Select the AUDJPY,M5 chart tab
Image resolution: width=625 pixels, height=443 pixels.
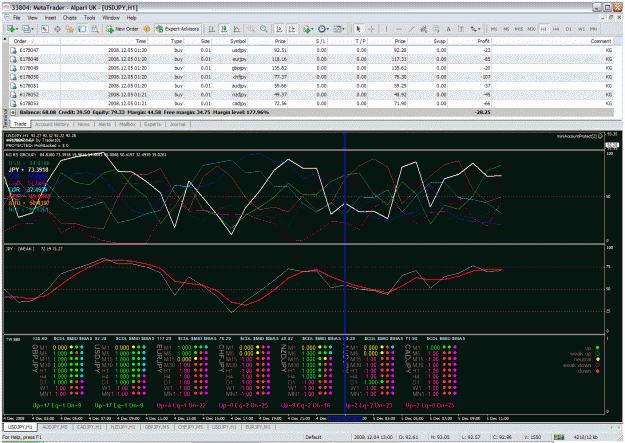[55, 427]
